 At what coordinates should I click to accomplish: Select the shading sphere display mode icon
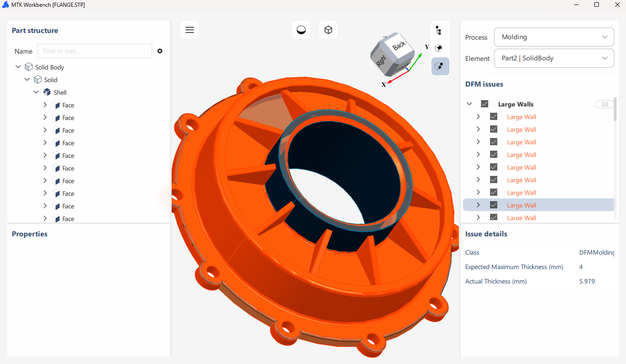pyautogui.click(x=301, y=30)
